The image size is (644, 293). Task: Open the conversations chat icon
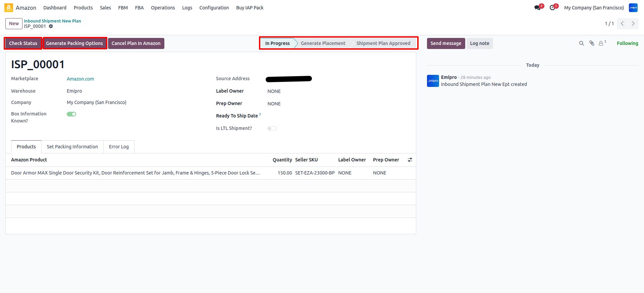click(537, 8)
